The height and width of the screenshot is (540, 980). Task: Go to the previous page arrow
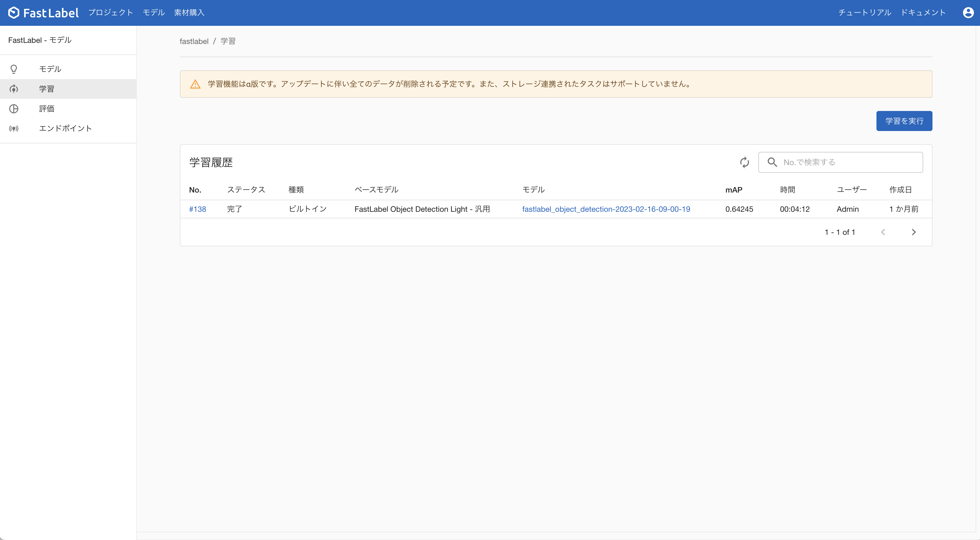pos(883,232)
